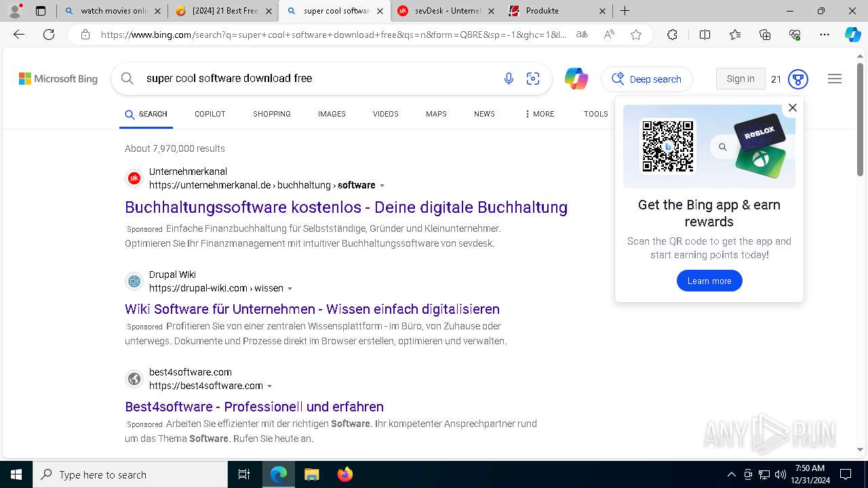Image resolution: width=868 pixels, height=488 pixels.
Task: Activate Read aloud icon in address bar
Action: point(609,35)
